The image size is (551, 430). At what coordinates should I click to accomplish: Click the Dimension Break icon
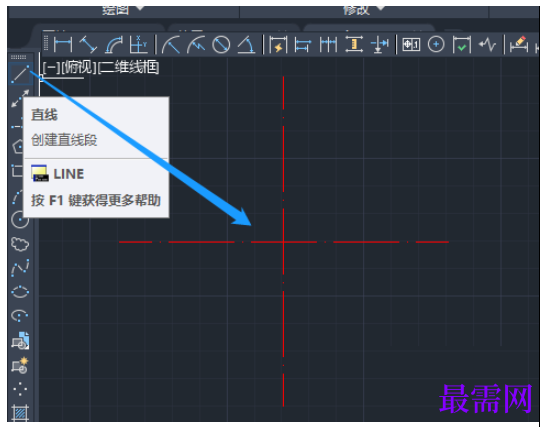[380, 45]
